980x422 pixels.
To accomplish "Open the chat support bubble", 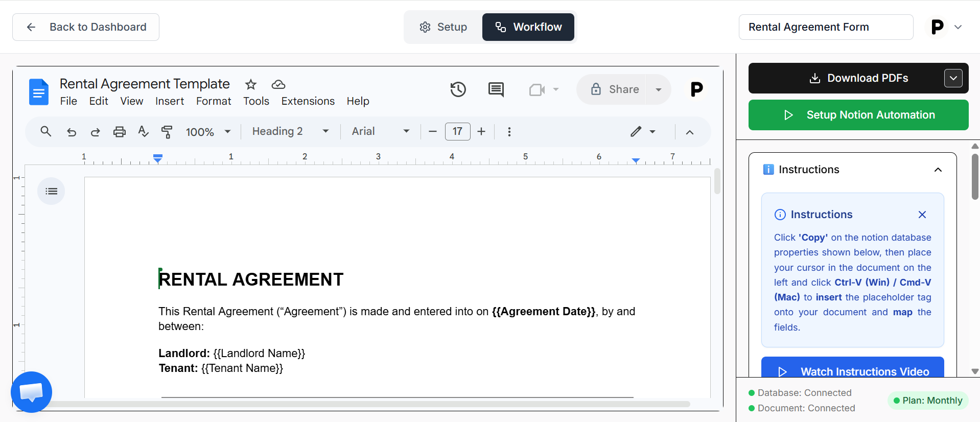I will 31,392.
